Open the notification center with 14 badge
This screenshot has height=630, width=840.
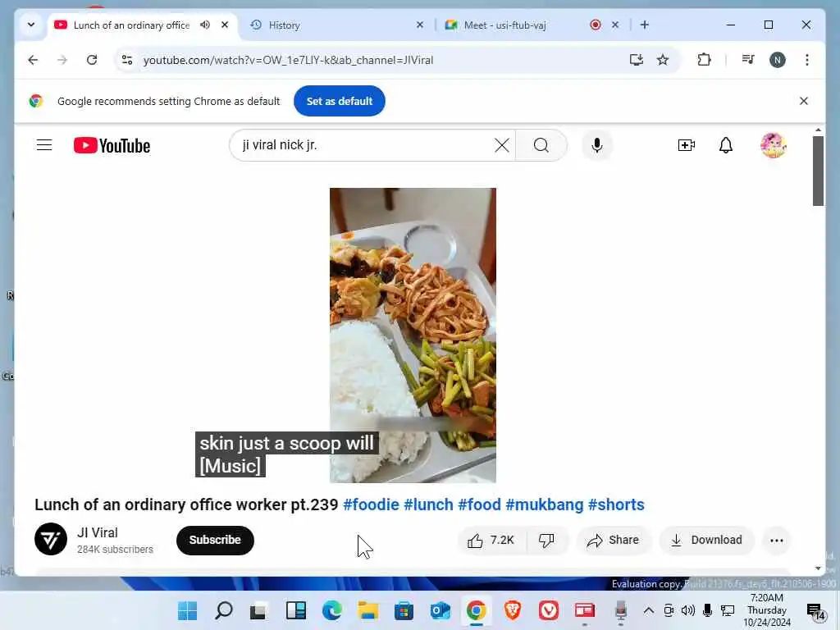(816, 611)
